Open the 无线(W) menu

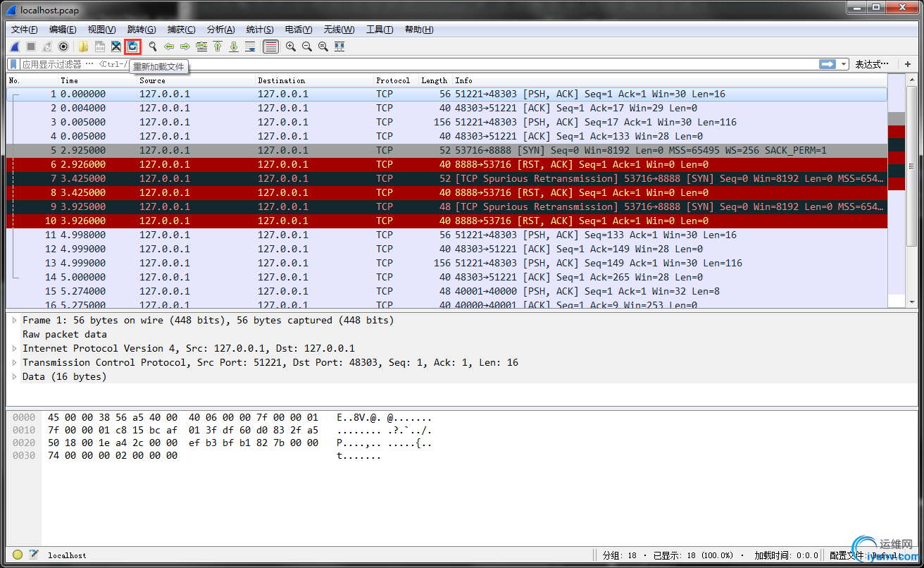click(339, 30)
